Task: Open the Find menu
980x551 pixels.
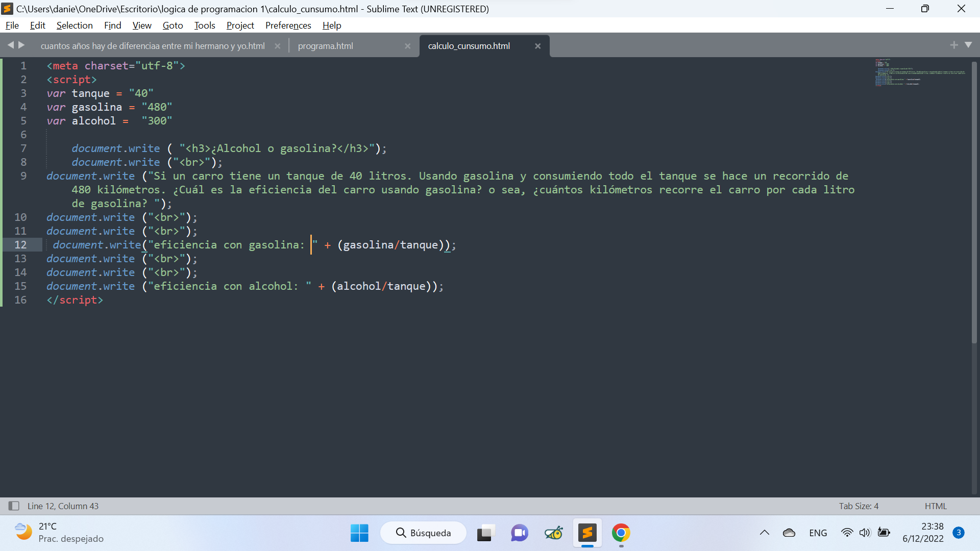Action: click(112, 26)
